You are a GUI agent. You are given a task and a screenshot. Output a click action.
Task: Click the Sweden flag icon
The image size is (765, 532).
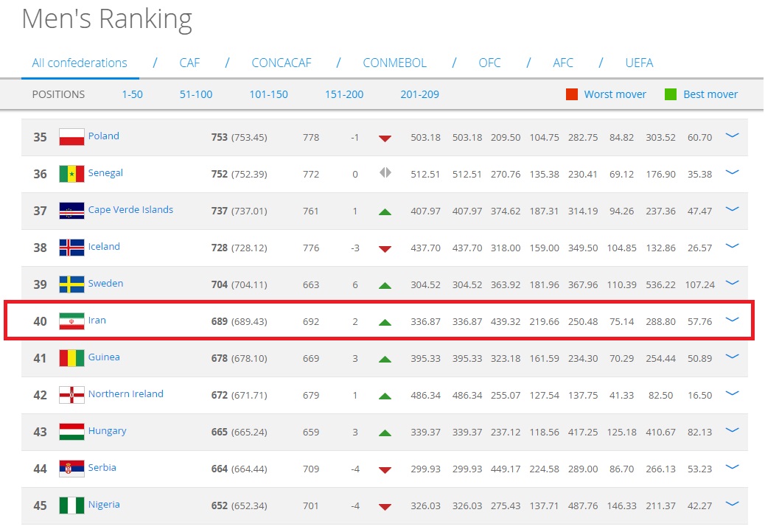[71, 284]
